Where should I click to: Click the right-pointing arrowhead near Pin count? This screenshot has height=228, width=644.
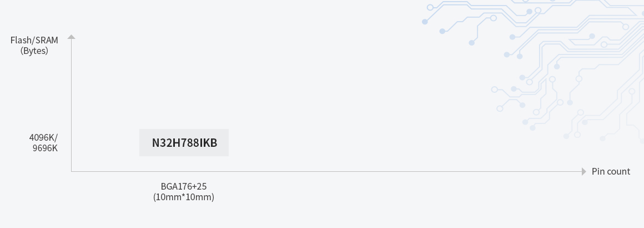tap(584, 172)
